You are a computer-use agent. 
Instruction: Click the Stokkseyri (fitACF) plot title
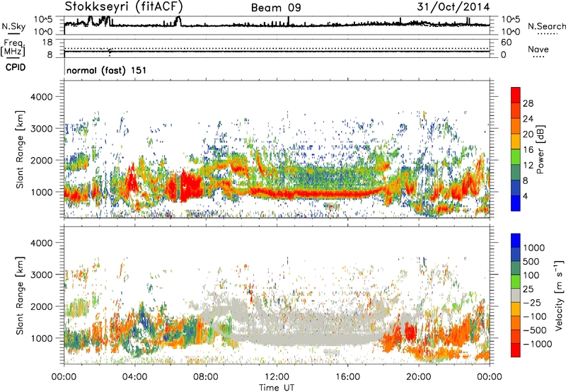point(124,6)
